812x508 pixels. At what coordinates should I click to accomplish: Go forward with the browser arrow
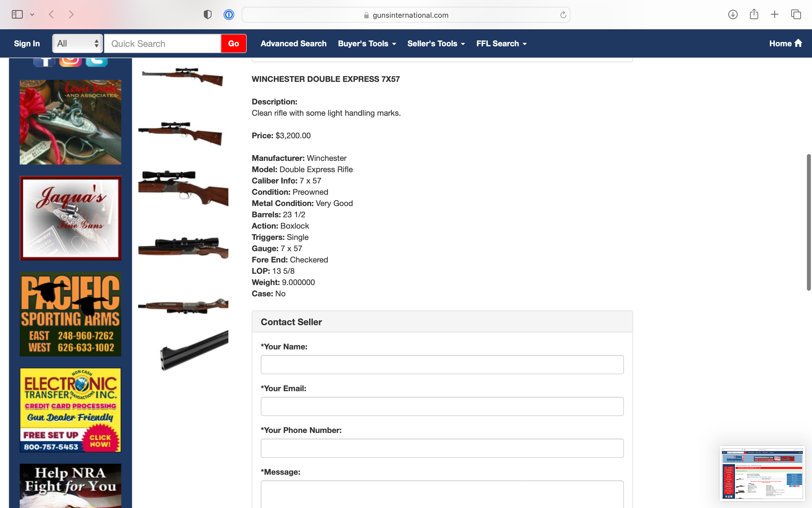(71, 14)
